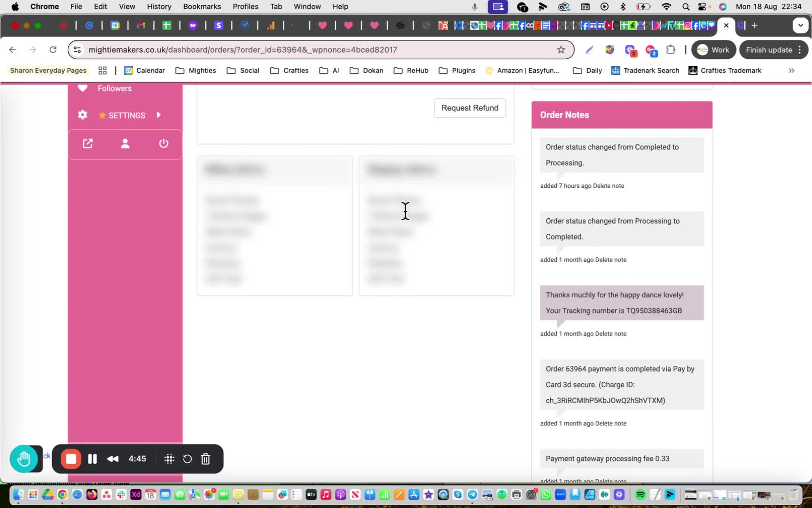Open the Followers sidebar link
This screenshot has width=812, height=508.
click(115, 88)
